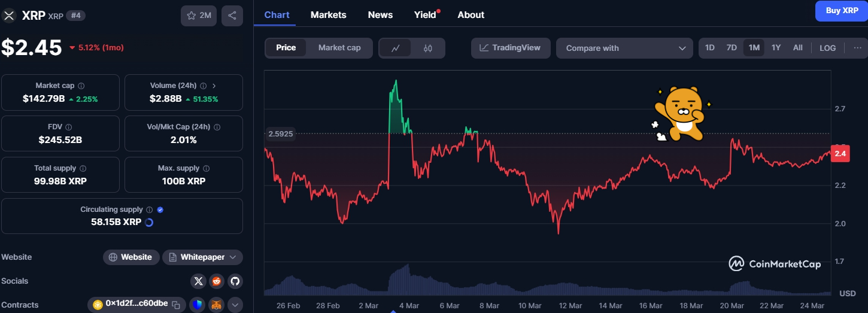Click the 4 Mar date axis label

[x=409, y=305]
